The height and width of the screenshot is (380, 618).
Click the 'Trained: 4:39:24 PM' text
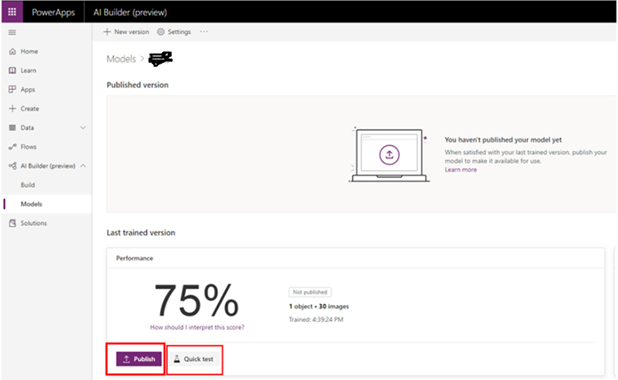pos(316,319)
